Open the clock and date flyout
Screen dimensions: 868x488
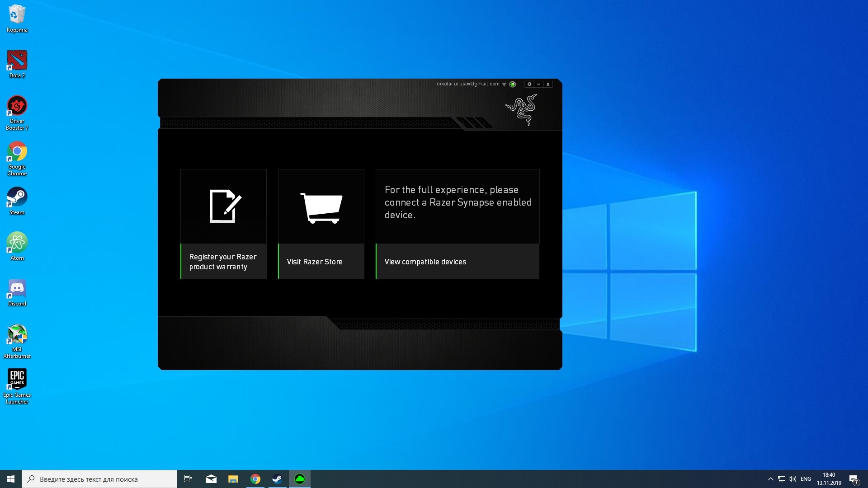point(829,479)
